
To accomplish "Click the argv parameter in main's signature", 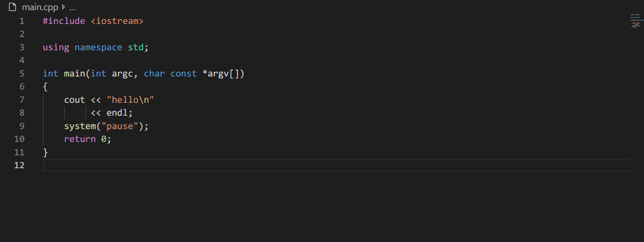I will pos(218,74).
